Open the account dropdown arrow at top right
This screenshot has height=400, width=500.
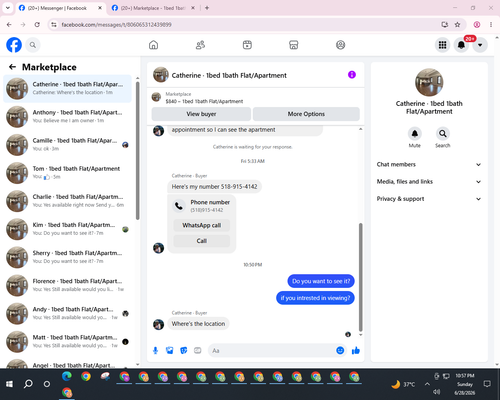pos(480,45)
